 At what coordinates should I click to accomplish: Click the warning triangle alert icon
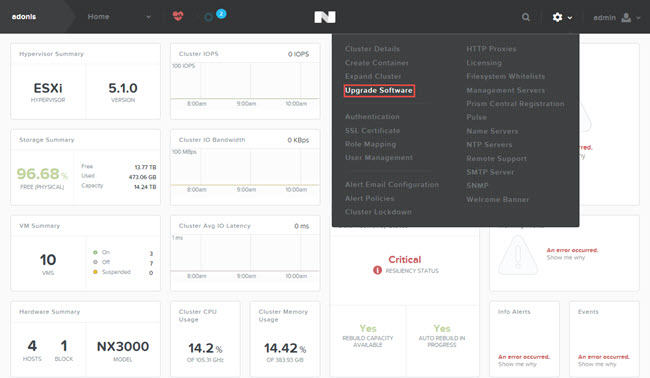pyautogui.click(x=518, y=255)
